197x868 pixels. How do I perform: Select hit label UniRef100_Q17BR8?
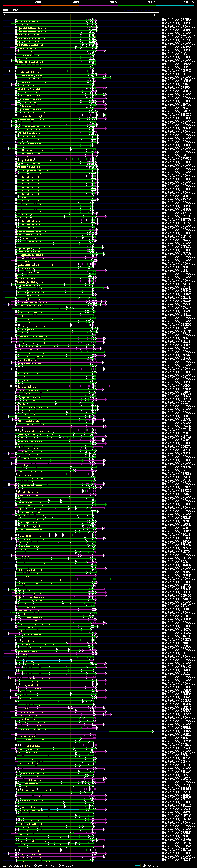[x=177, y=487]
